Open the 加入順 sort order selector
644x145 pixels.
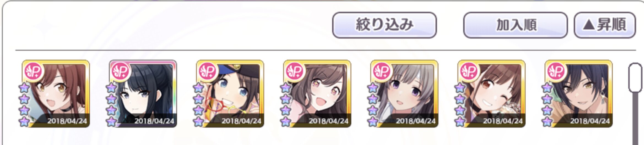coord(515,25)
